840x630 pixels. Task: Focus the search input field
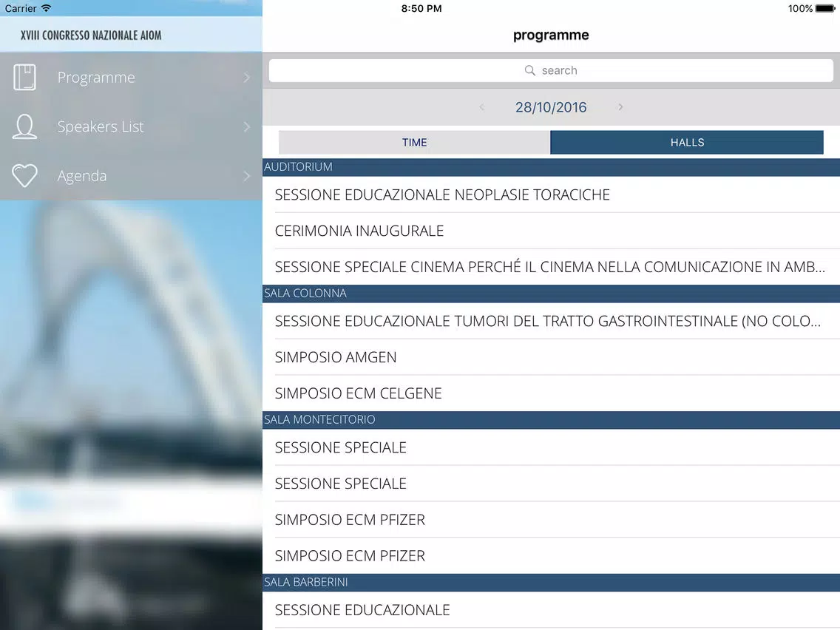click(x=551, y=70)
